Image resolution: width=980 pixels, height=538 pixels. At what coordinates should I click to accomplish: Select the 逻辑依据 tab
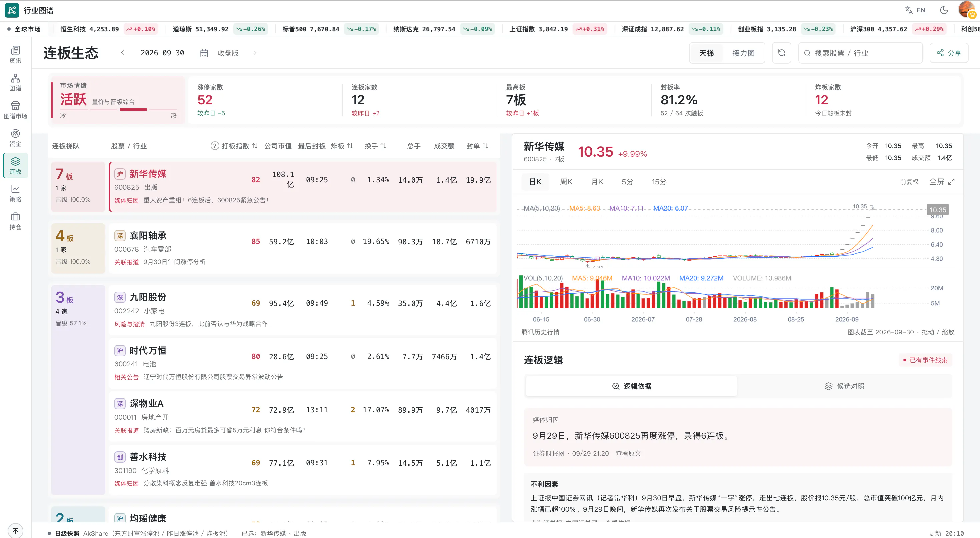point(631,386)
